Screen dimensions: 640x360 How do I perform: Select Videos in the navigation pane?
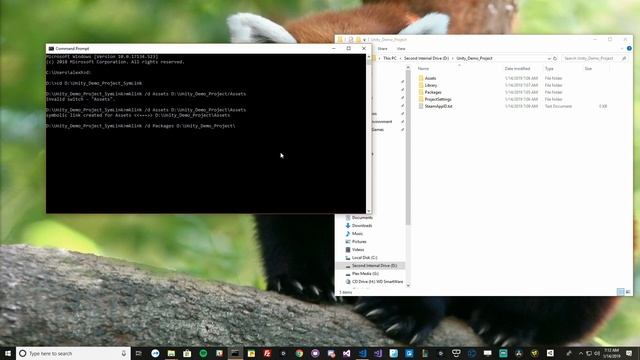pyautogui.click(x=358, y=249)
